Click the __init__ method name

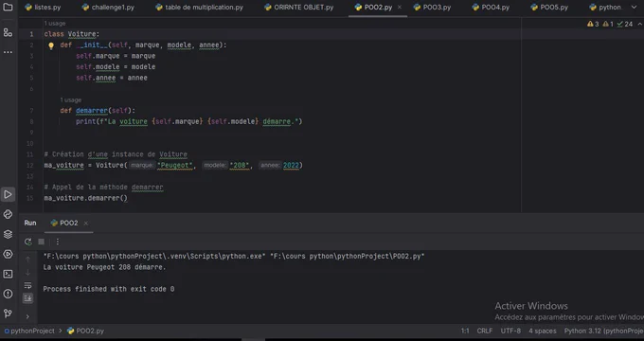point(92,45)
